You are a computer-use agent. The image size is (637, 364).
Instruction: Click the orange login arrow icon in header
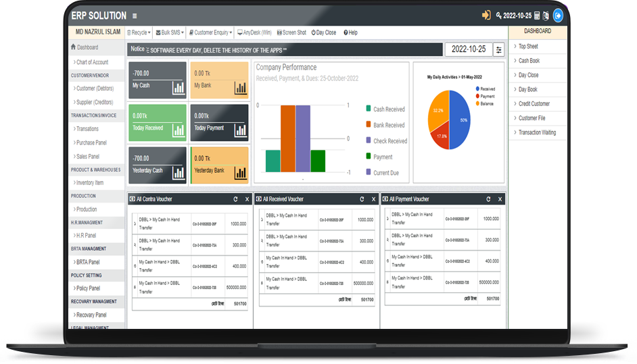click(486, 15)
